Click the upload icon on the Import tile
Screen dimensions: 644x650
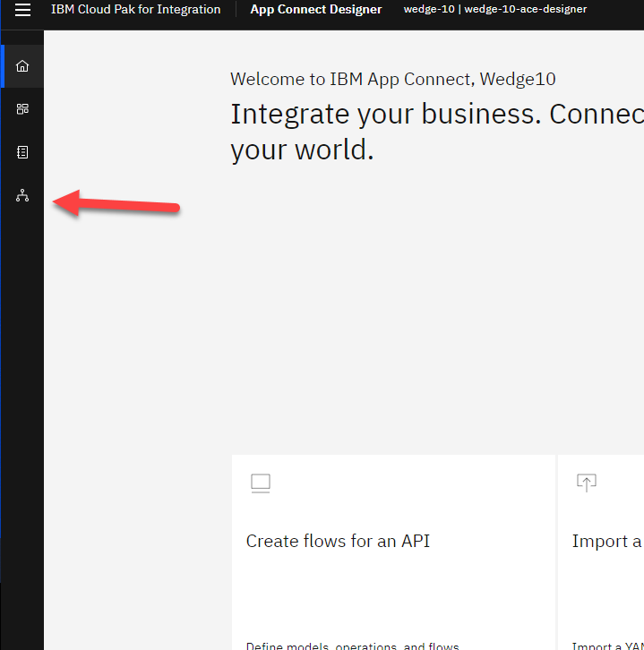pos(586,483)
